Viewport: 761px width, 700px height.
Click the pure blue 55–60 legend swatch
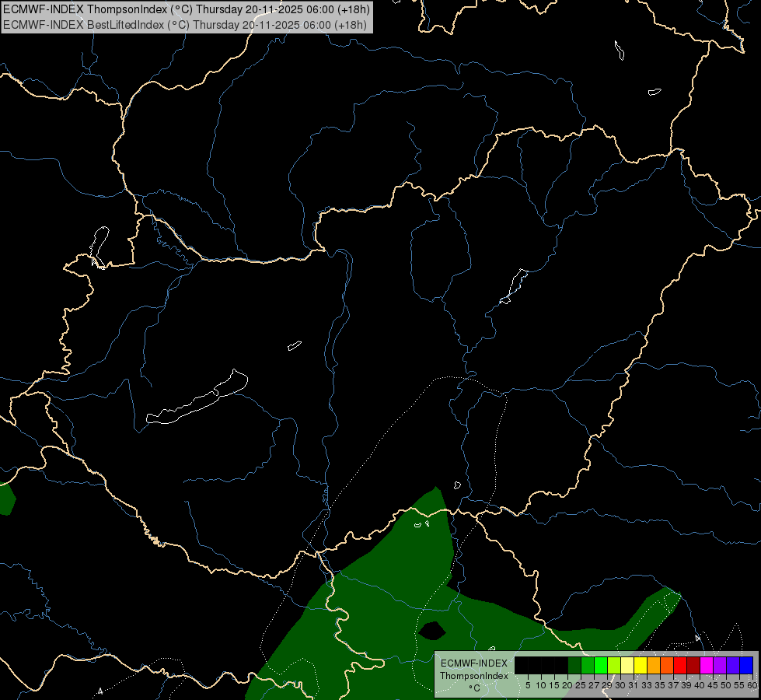[x=746, y=665]
